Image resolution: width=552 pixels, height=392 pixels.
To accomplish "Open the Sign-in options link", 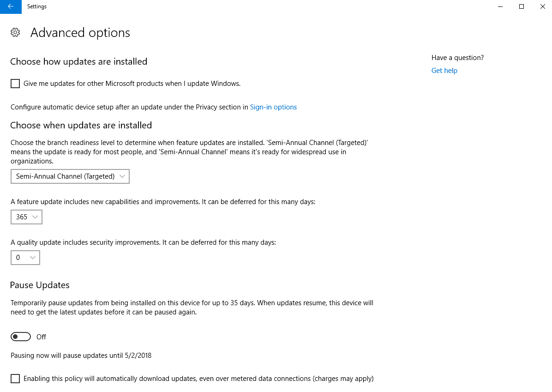I will point(273,107).
